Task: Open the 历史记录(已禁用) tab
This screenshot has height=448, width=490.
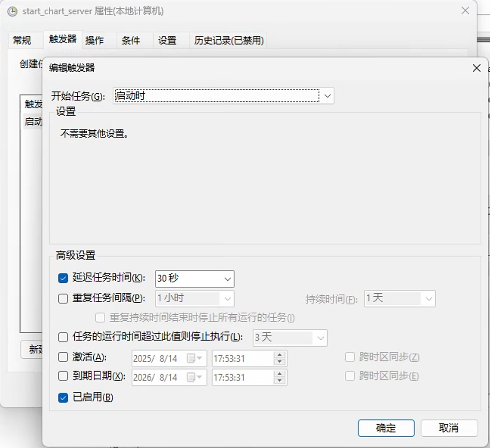Action: point(229,40)
